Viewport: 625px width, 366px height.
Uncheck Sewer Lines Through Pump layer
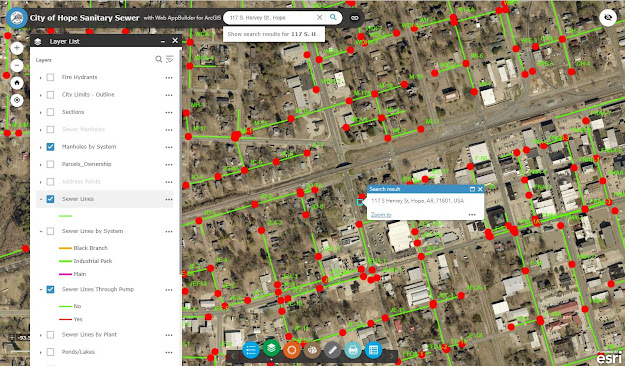(x=50, y=289)
